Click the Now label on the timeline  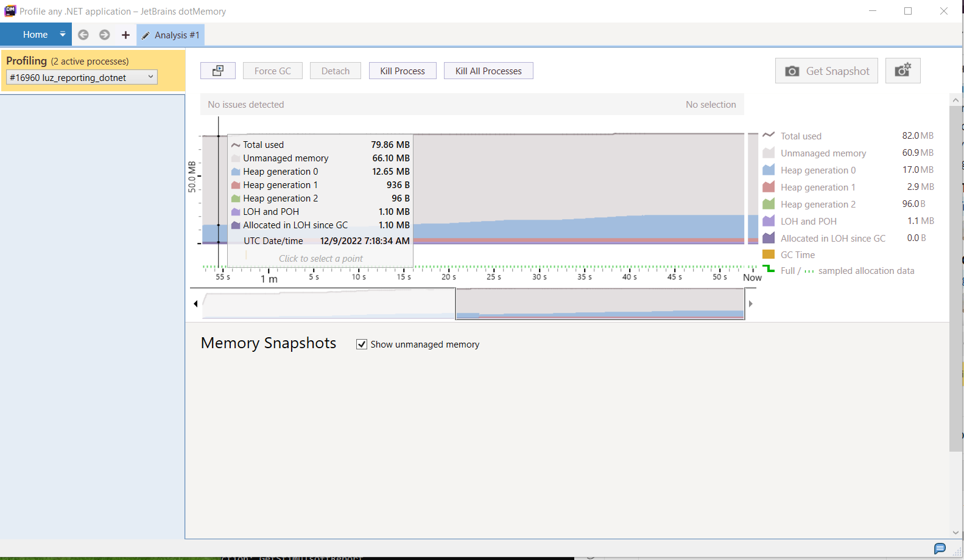[x=752, y=278]
